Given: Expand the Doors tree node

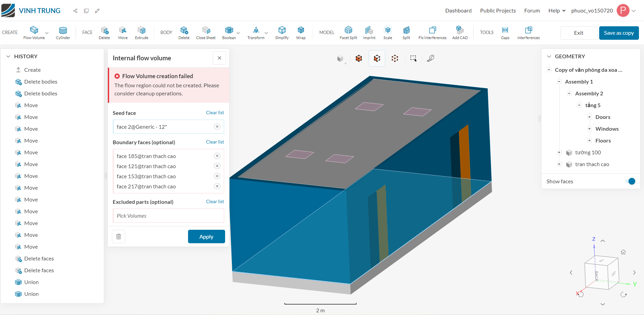Looking at the screenshot, I should (589, 117).
